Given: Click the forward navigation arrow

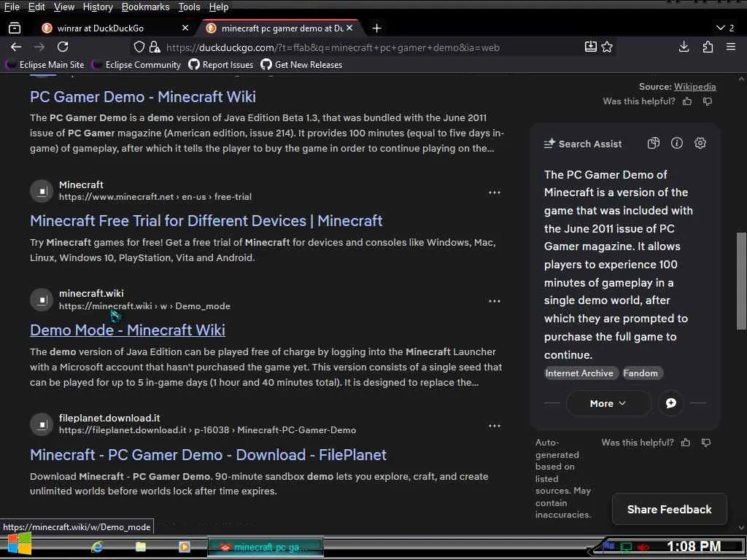Looking at the screenshot, I should pyautogui.click(x=39, y=47).
